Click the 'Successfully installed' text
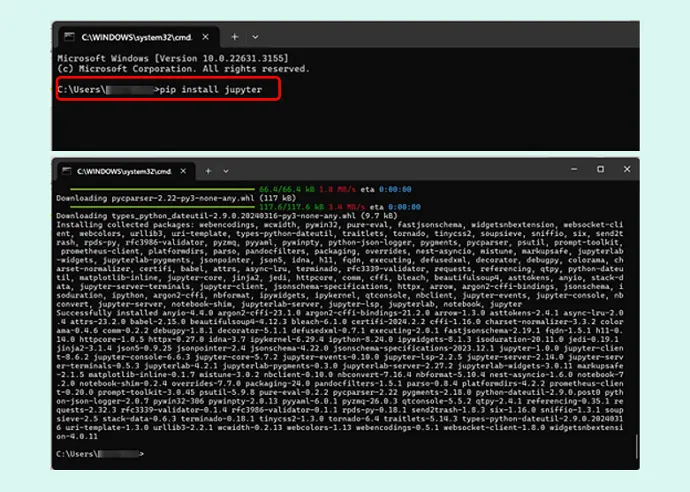This screenshot has height=492, width=690. click(x=106, y=313)
